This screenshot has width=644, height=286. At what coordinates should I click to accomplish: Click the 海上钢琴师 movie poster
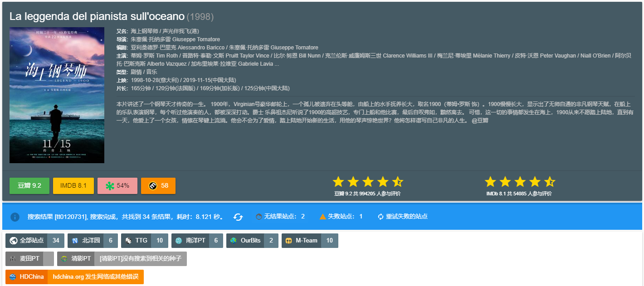(56, 95)
